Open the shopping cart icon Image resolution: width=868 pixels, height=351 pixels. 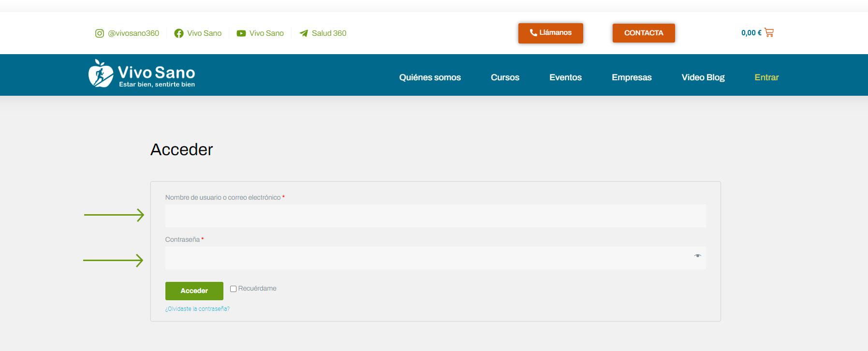(x=769, y=33)
